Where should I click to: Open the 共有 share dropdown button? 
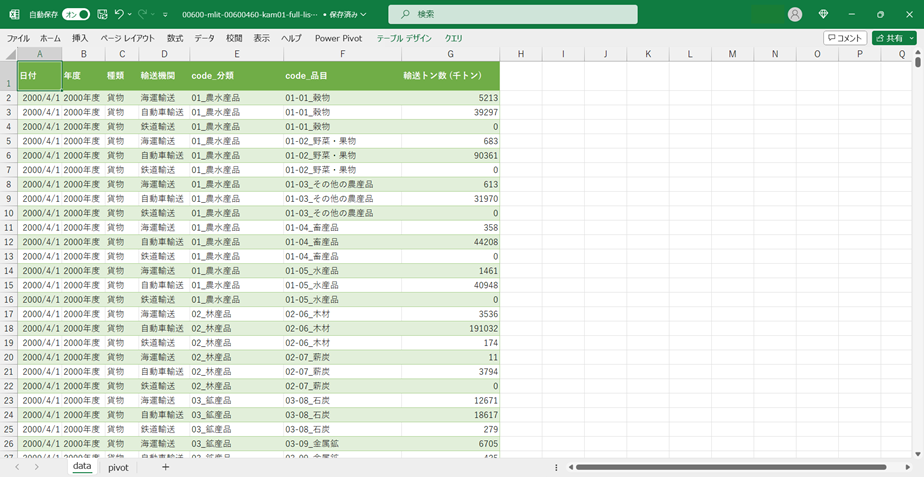point(894,38)
